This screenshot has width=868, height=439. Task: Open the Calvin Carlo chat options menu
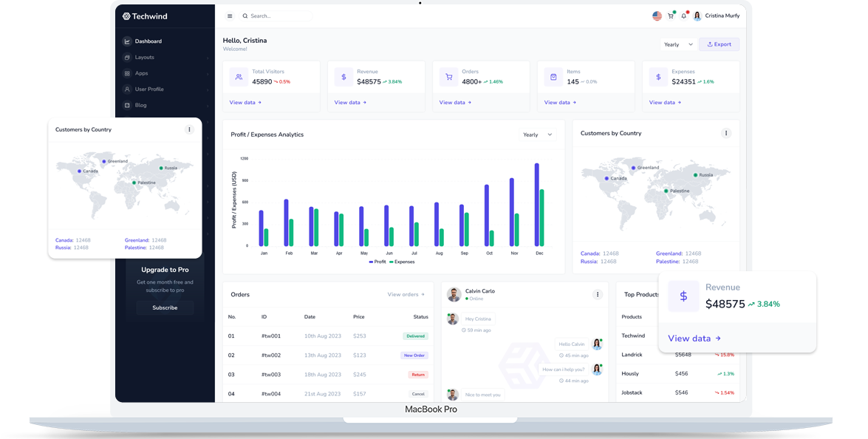(597, 294)
